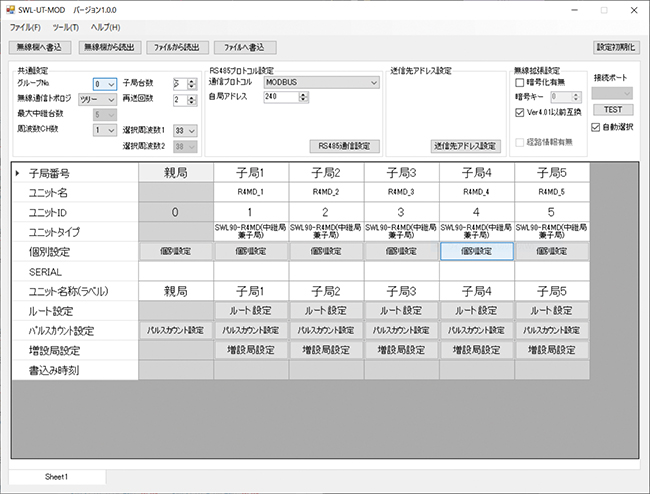Select the 親局 column header
The image size is (650, 494).
pos(176,172)
